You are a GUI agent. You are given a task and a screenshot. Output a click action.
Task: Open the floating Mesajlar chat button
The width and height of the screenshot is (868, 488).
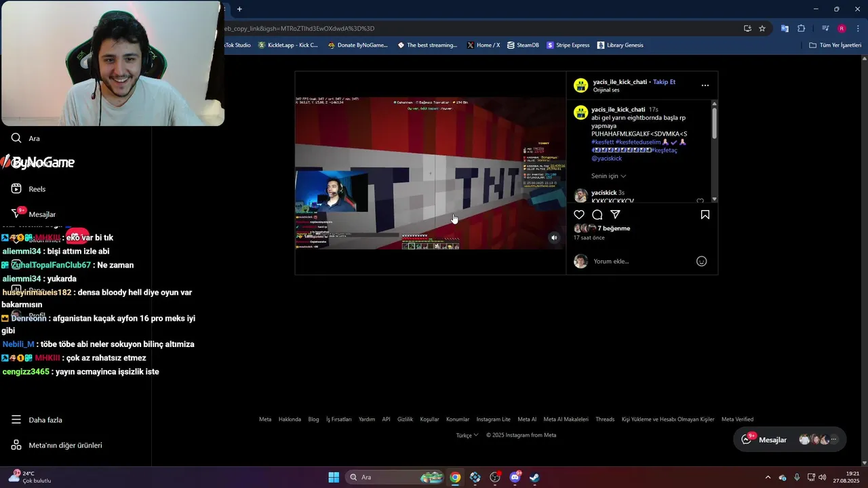789,440
